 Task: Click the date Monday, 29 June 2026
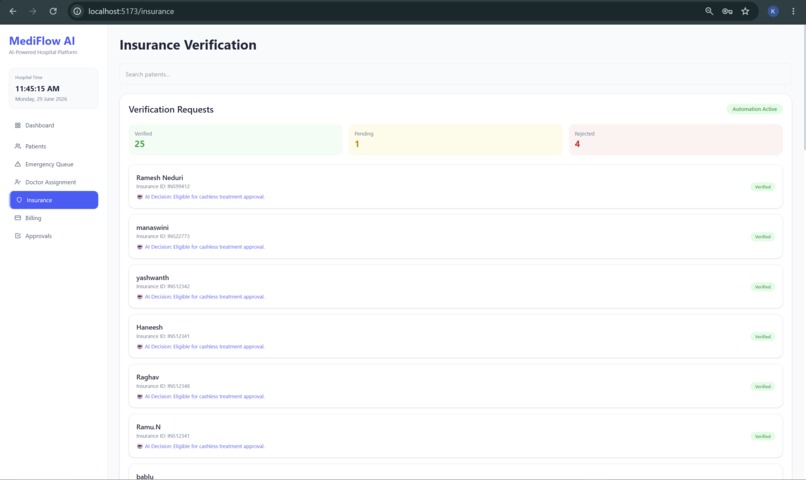[x=41, y=99]
